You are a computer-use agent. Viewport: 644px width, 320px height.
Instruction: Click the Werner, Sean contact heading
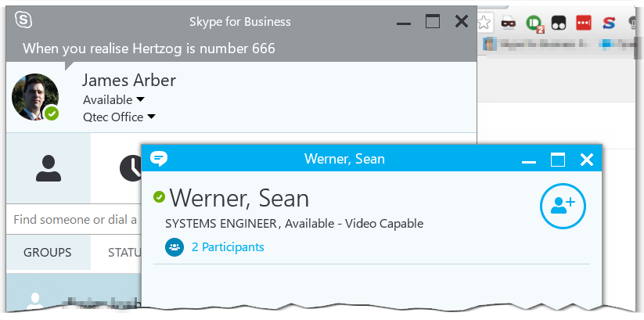tap(239, 198)
